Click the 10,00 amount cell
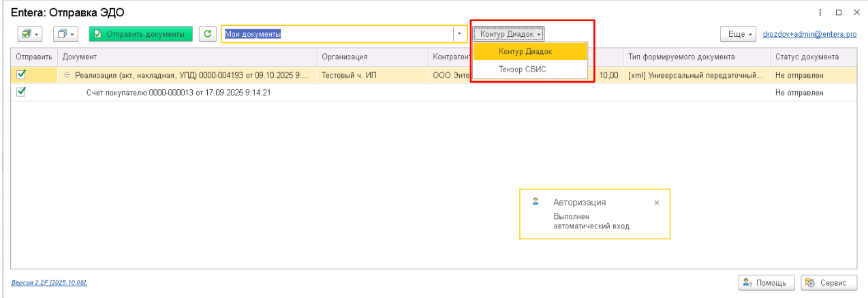This screenshot has height=298, width=868. [x=608, y=74]
